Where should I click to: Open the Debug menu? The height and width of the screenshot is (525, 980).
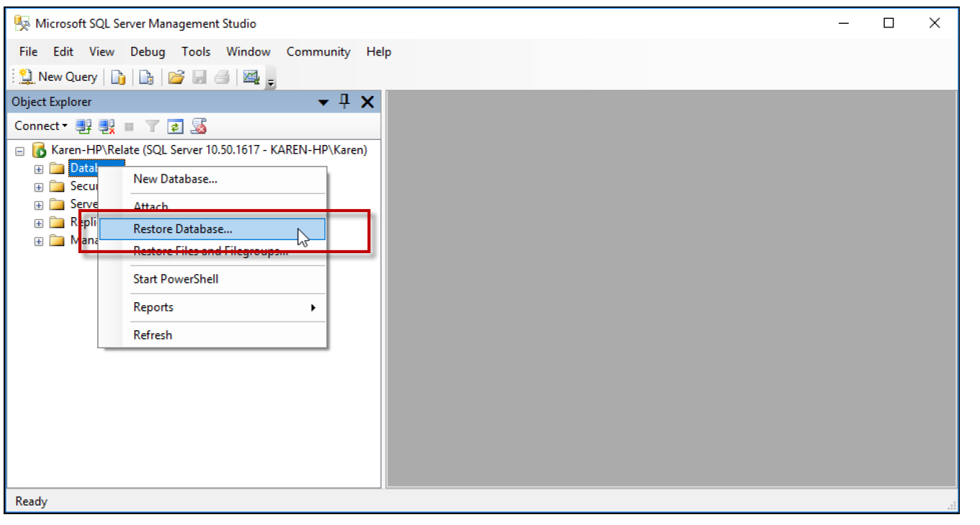[x=148, y=52]
